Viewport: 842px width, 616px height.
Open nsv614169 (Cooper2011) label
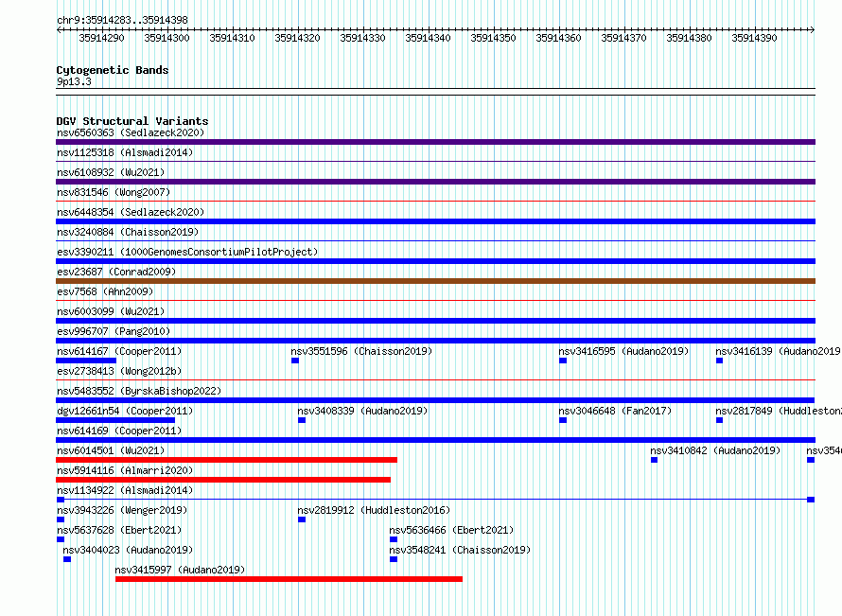coord(119,431)
